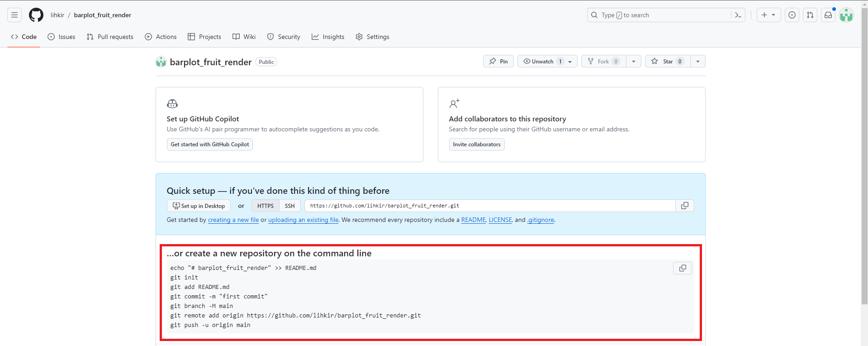Switch to the Issues tab
868x346 pixels.
tap(62, 37)
